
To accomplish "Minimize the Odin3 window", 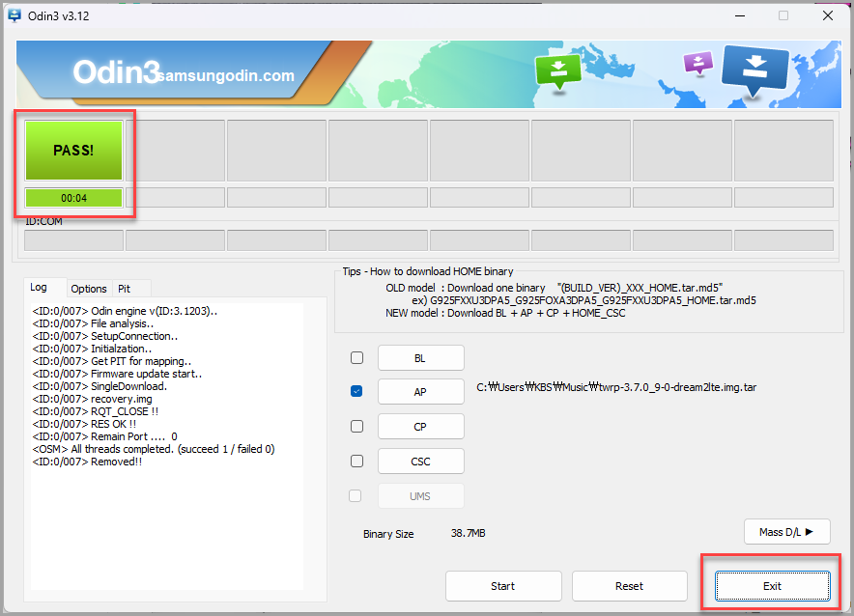I will click(x=740, y=15).
